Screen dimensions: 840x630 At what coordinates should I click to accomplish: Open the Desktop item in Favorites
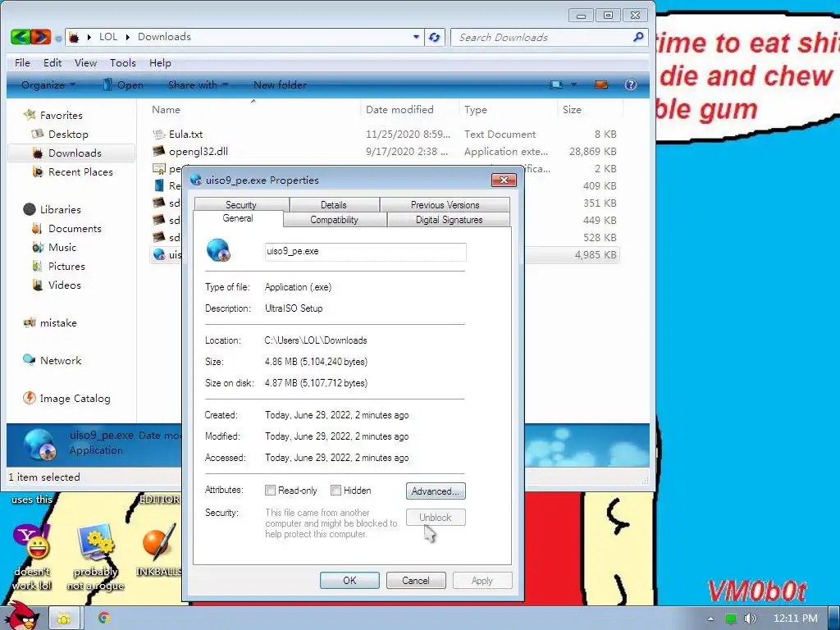click(x=68, y=134)
